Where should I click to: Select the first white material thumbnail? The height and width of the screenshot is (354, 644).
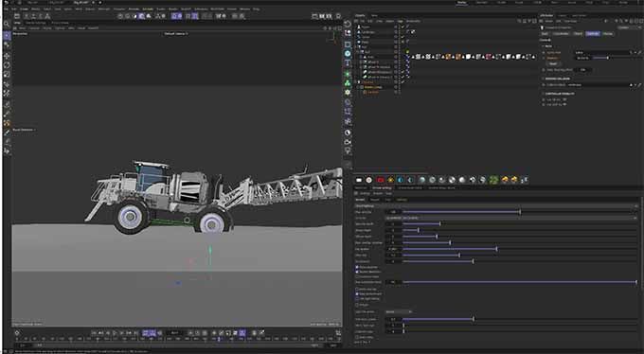[x=359, y=180]
